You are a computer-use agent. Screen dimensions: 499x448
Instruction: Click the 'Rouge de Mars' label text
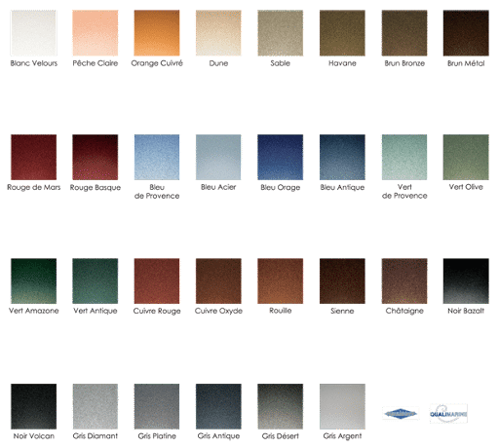coord(34,187)
